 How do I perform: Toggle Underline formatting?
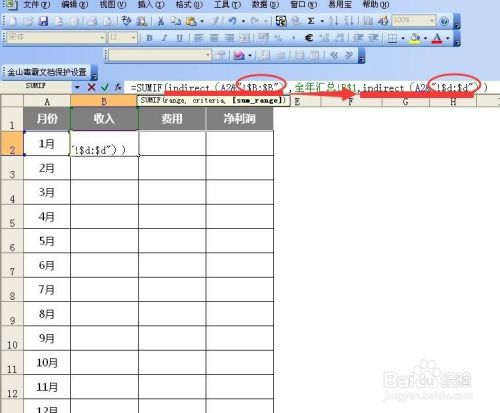(x=180, y=38)
